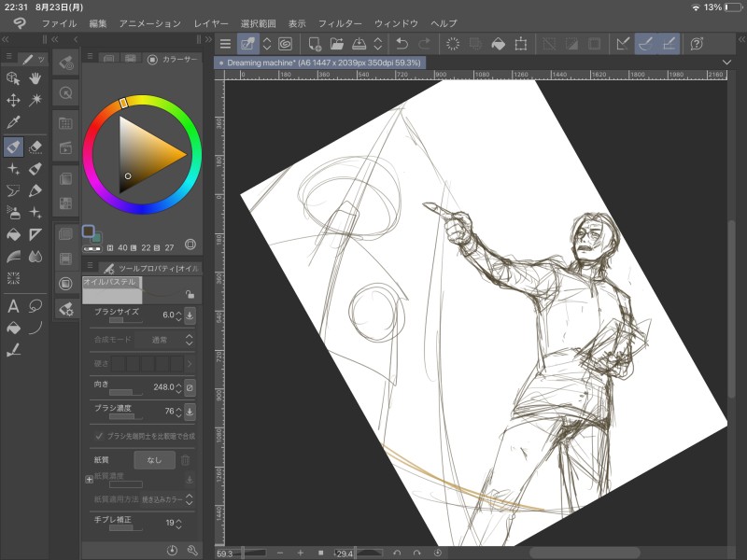Select the Hand move tool
This screenshot has width=747, height=560.
(35, 78)
